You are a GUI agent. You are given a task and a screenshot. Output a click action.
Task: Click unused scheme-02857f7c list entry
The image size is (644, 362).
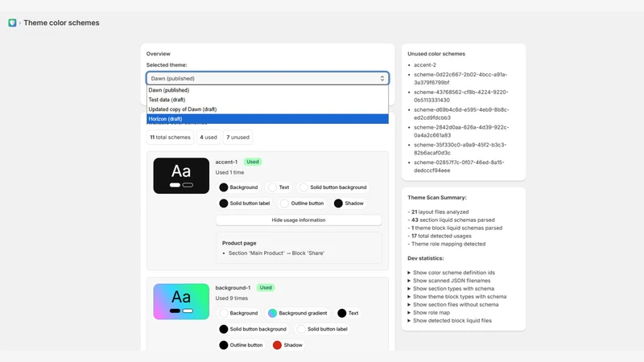pos(459,167)
